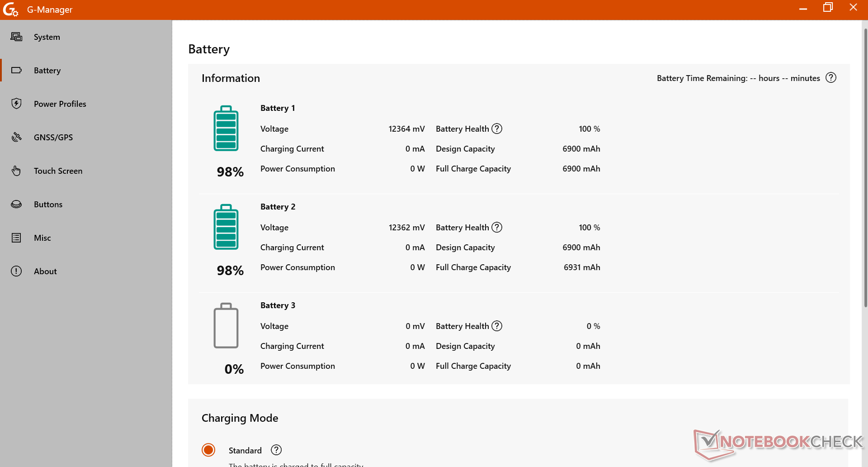This screenshot has width=868, height=467.
Task: Go to the Touch Screen section
Action: pyautogui.click(x=58, y=171)
